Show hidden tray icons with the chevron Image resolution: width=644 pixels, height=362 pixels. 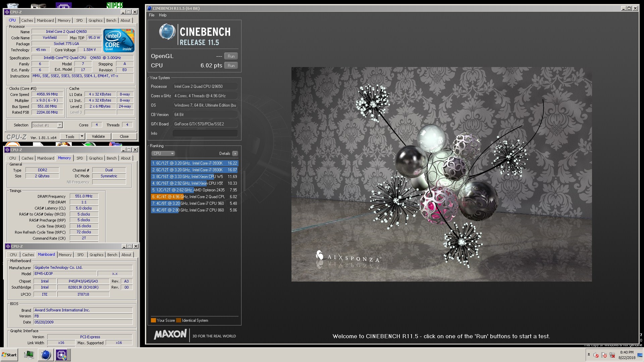click(x=589, y=355)
